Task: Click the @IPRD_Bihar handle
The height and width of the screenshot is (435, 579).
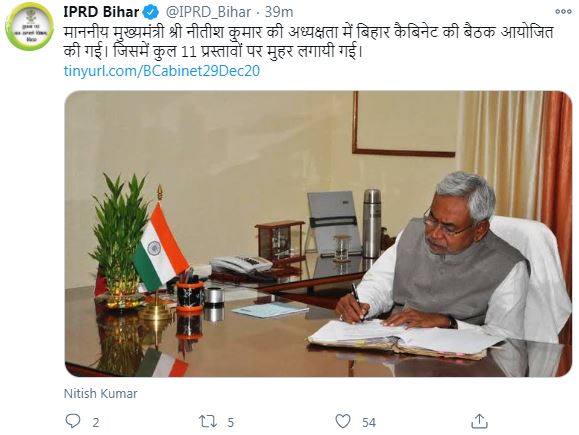Action: pyautogui.click(x=209, y=12)
